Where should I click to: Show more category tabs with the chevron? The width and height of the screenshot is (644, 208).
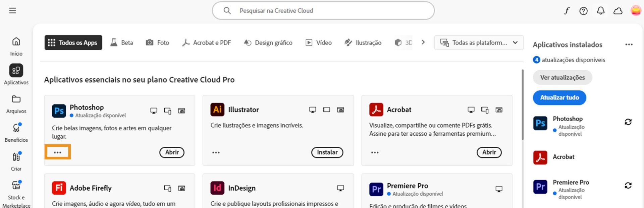(x=423, y=42)
